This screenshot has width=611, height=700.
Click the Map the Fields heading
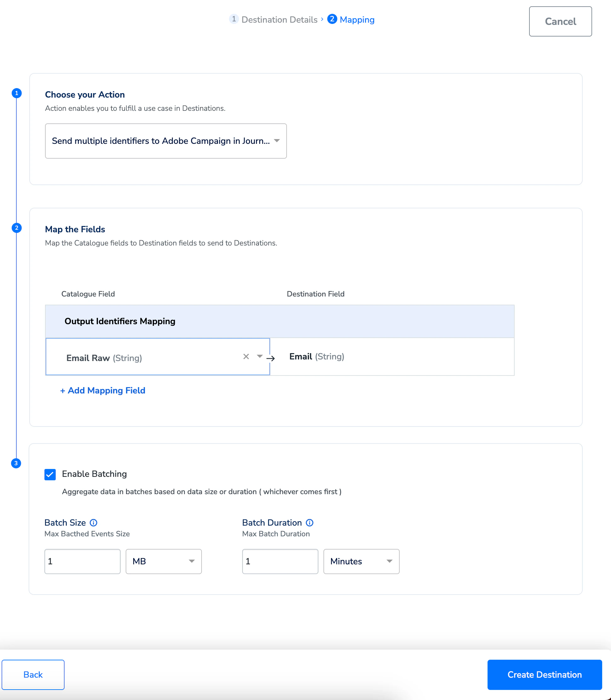pos(75,229)
